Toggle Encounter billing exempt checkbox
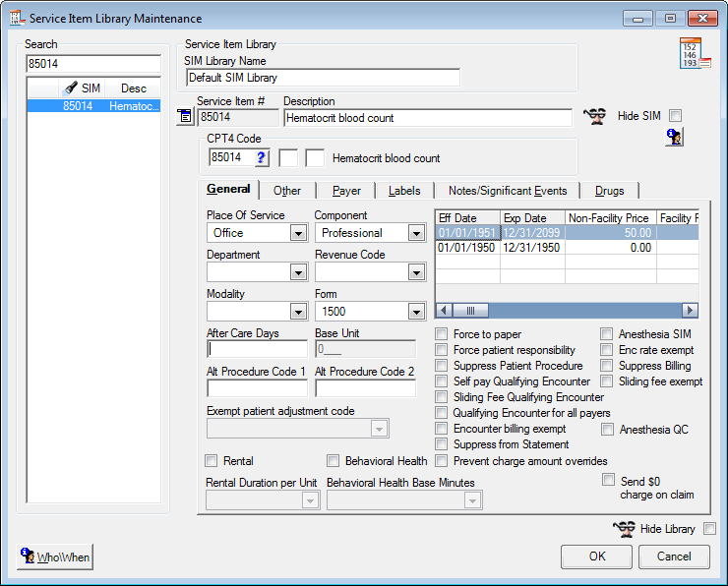728x586 pixels. coord(442,429)
